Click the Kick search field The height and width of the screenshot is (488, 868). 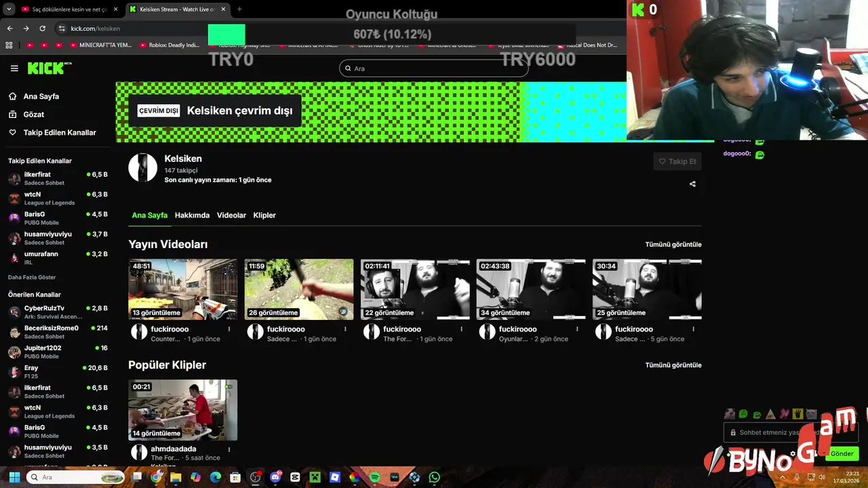tap(434, 68)
